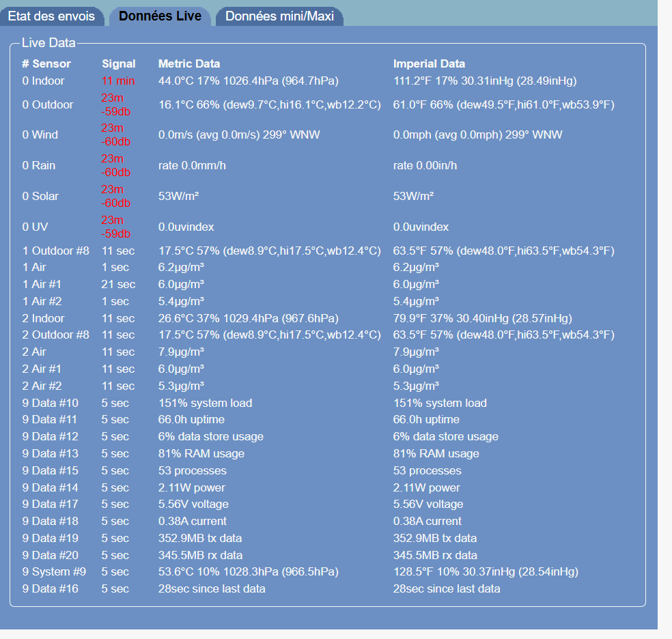The image size is (672, 639).
Task: Select the "1 Air #1" sensor label
Action: (x=42, y=285)
